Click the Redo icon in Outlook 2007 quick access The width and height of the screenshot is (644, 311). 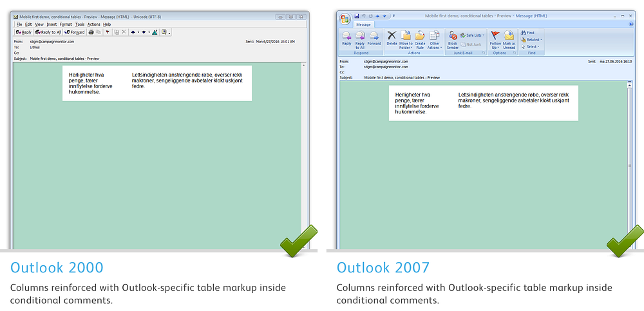(x=370, y=16)
